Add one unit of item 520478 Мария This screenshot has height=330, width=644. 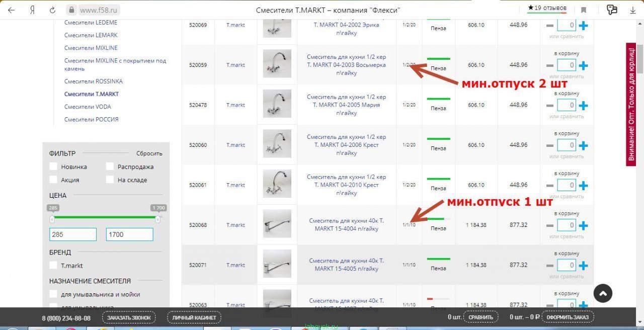pyautogui.click(x=583, y=106)
